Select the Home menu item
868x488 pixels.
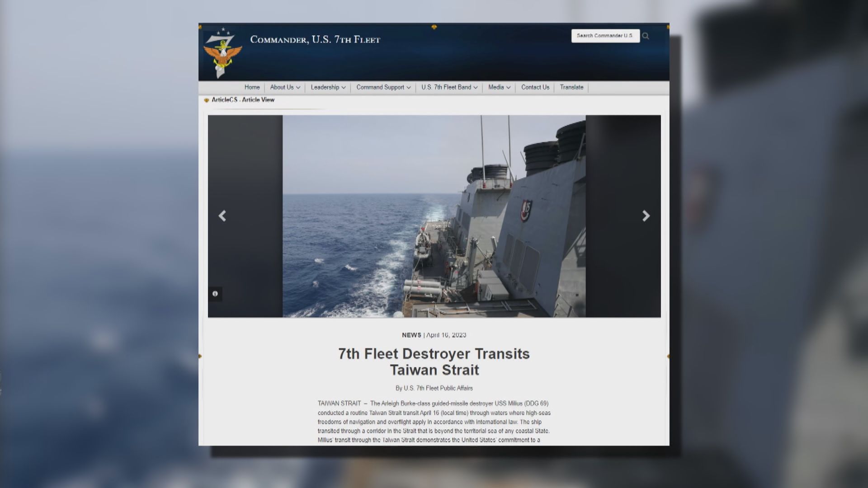point(252,87)
